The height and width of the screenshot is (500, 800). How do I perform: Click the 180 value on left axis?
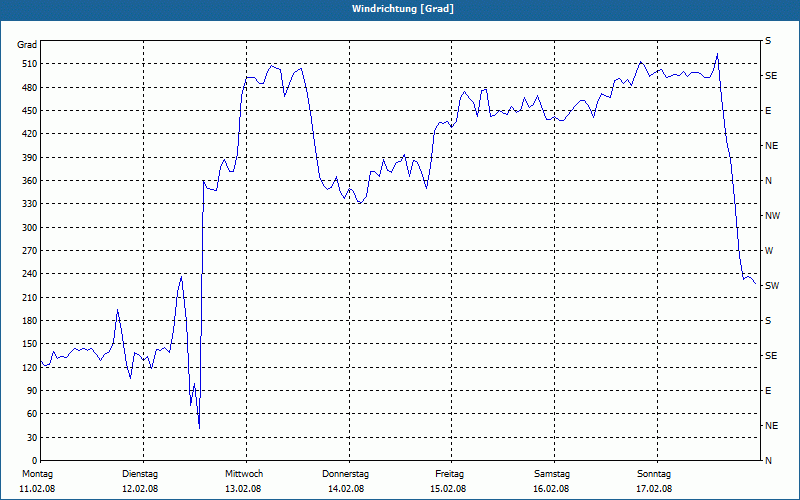click(x=29, y=321)
